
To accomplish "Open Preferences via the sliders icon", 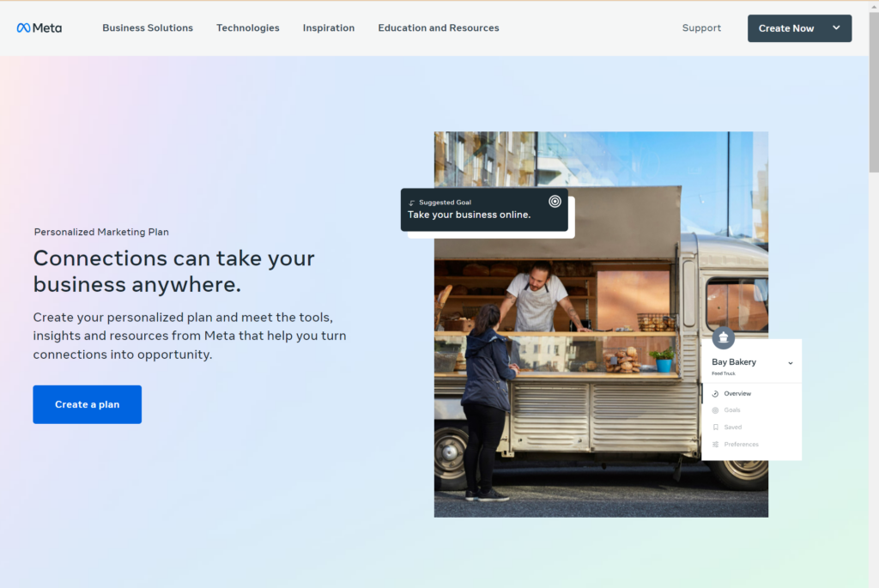I will (x=715, y=444).
